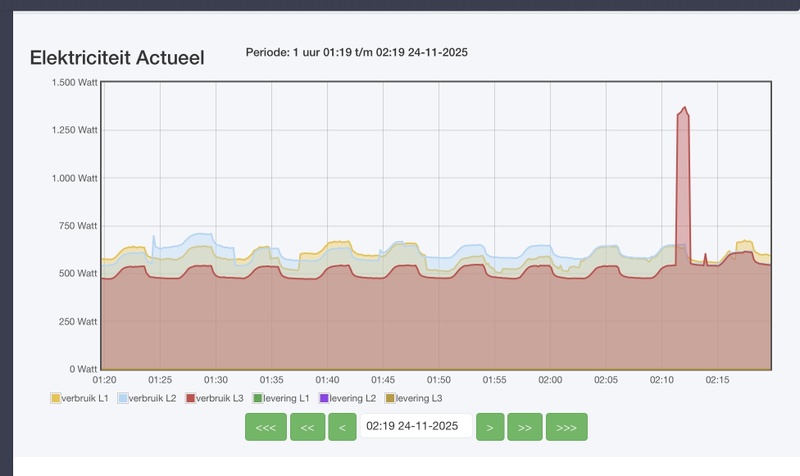Click the >> step forward button
This screenshot has width=800, height=476.
(525, 427)
